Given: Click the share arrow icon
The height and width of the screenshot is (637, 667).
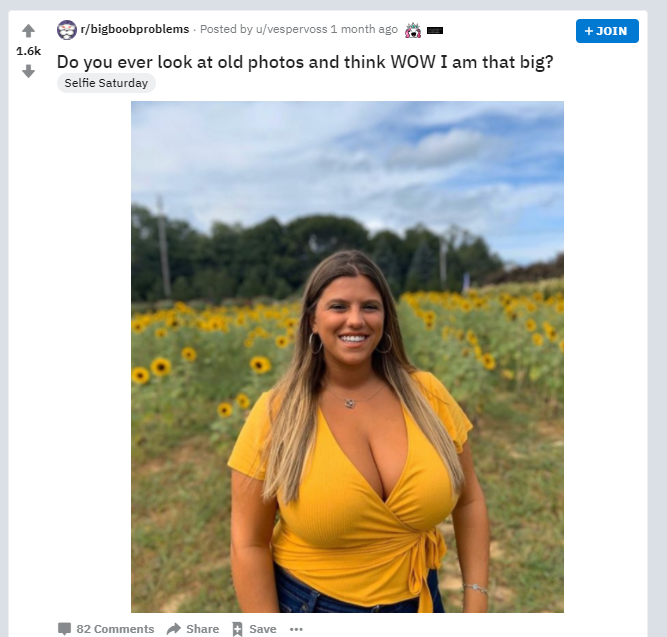Looking at the screenshot, I should point(174,628).
